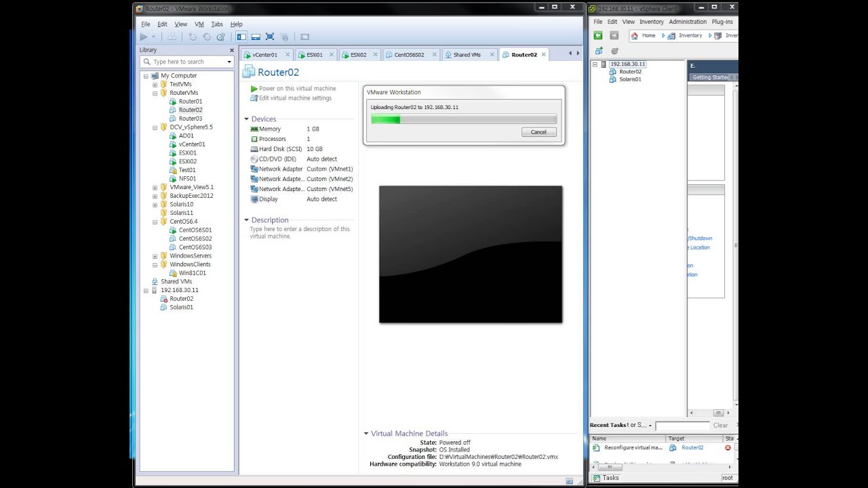Select Solaris01 under 192.168.30.11 in Workstation library
The height and width of the screenshot is (488, 868).
[181, 307]
